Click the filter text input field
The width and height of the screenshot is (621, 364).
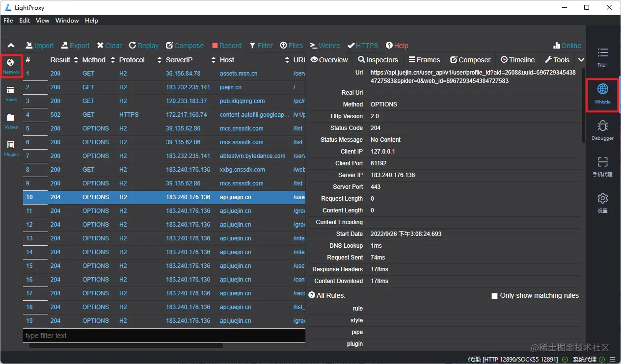pos(164,336)
